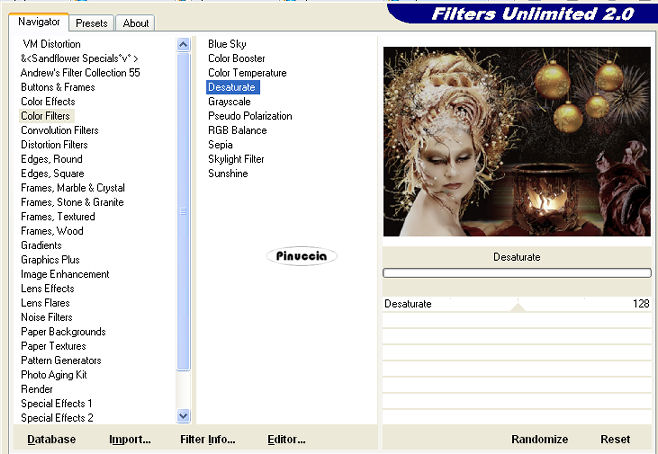Image resolution: width=658 pixels, height=454 pixels.
Task: Select Special Effects 2 category
Action: click(57, 418)
